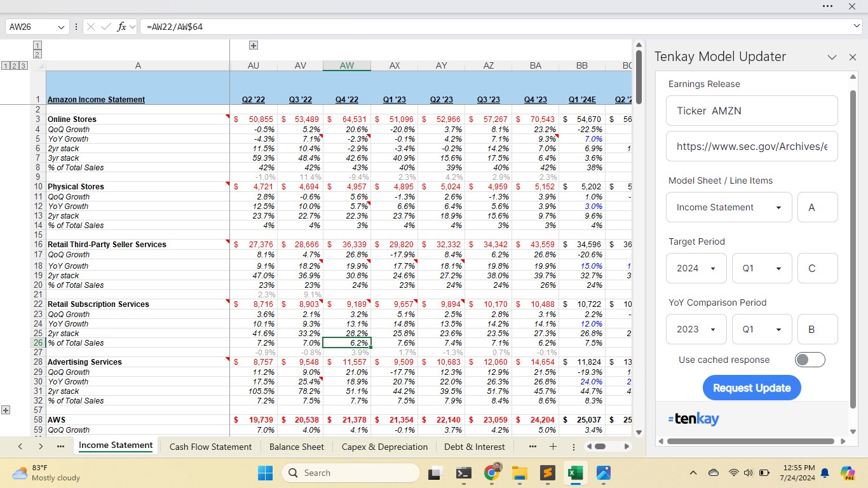Click the Target Period column field C
This screenshot has width=868, height=488.
(x=818, y=268)
